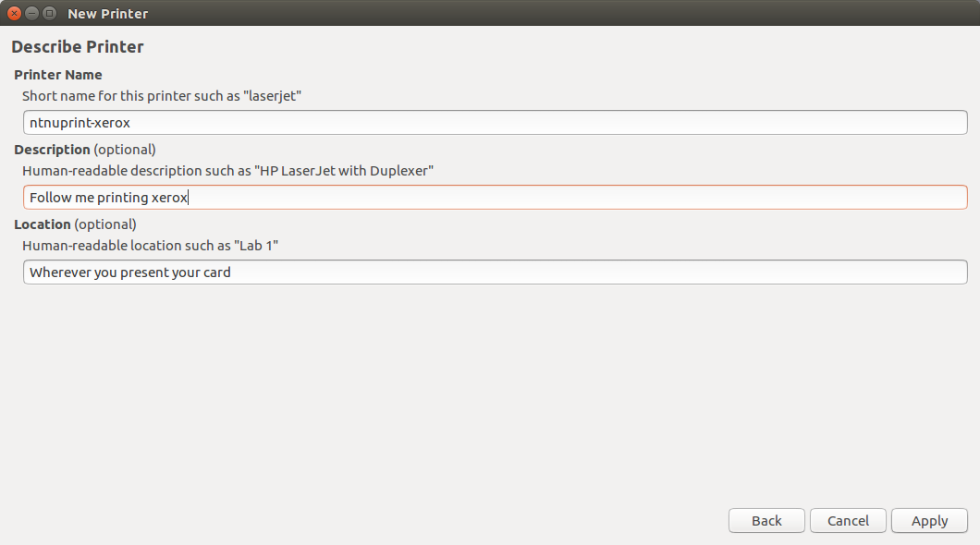This screenshot has width=980, height=545.
Task: Click into the Description text field
Action: click(495, 198)
